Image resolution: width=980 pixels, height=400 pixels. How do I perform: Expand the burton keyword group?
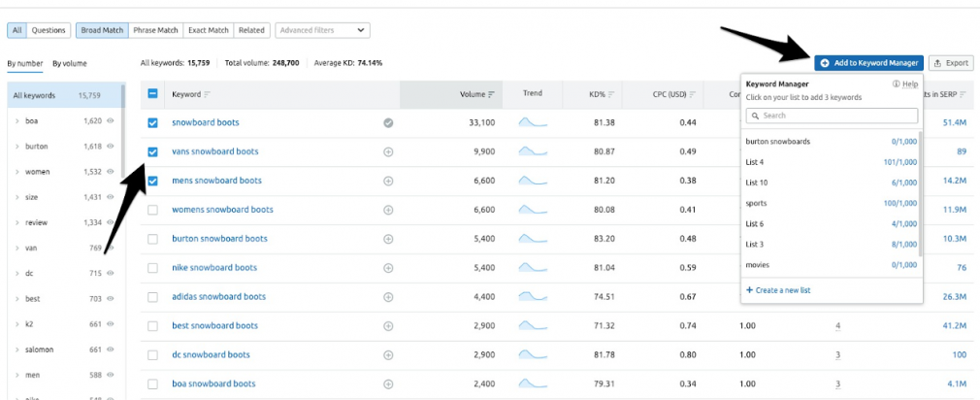[16, 147]
